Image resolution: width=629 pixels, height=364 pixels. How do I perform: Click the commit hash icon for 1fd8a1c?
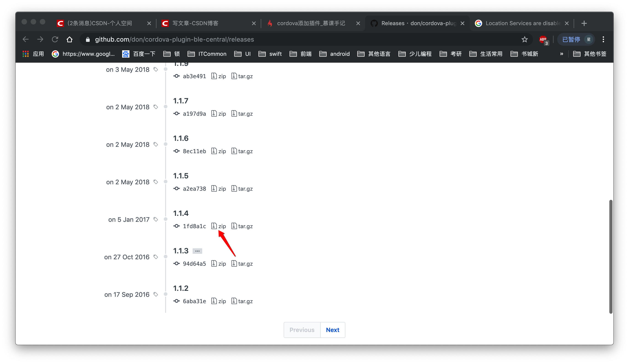(177, 226)
